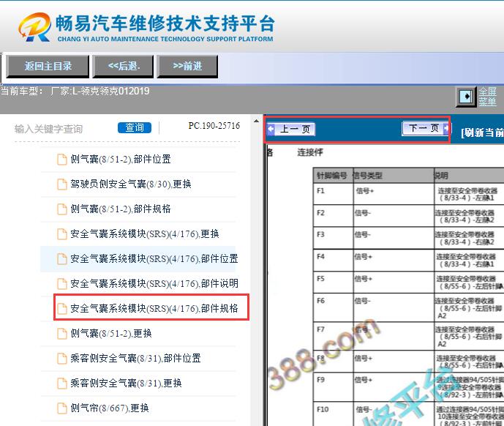Click table cell F6
The image size is (504, 426).
[334, 307]
